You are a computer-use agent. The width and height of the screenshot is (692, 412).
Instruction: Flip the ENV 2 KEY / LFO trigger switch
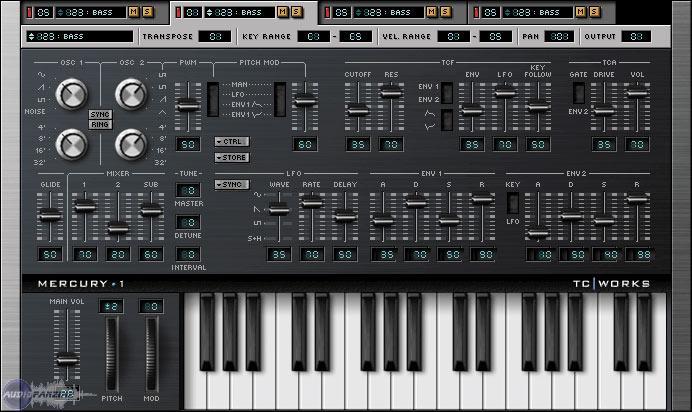513,203
